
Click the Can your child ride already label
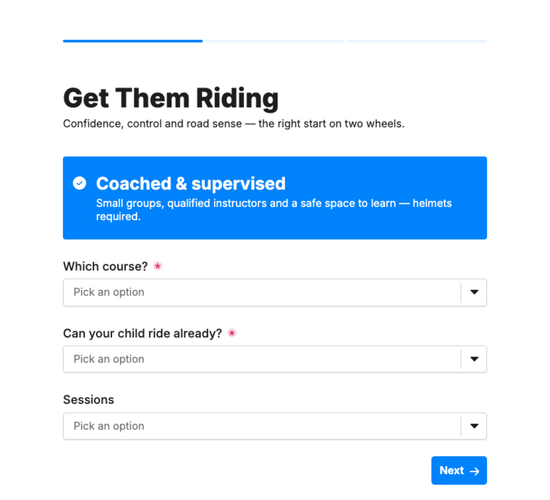(142, 333)
